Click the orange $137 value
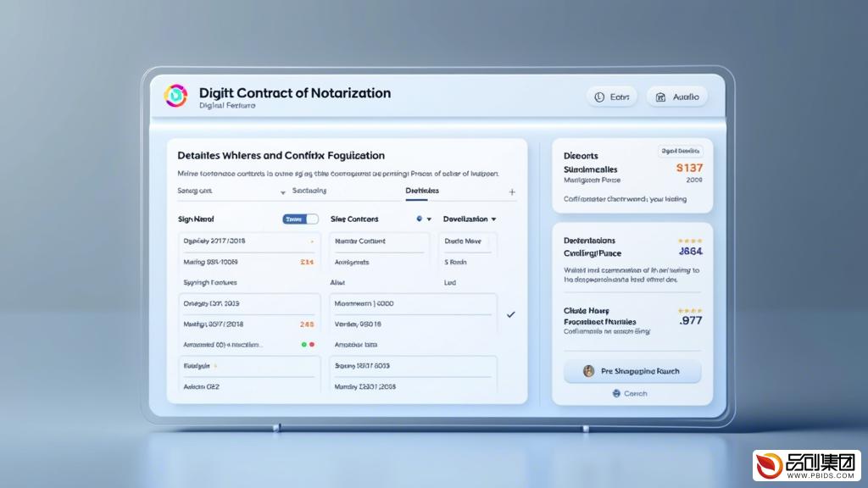Image resolution: width=868 pixels, height=488 pixels. (689, 168)
